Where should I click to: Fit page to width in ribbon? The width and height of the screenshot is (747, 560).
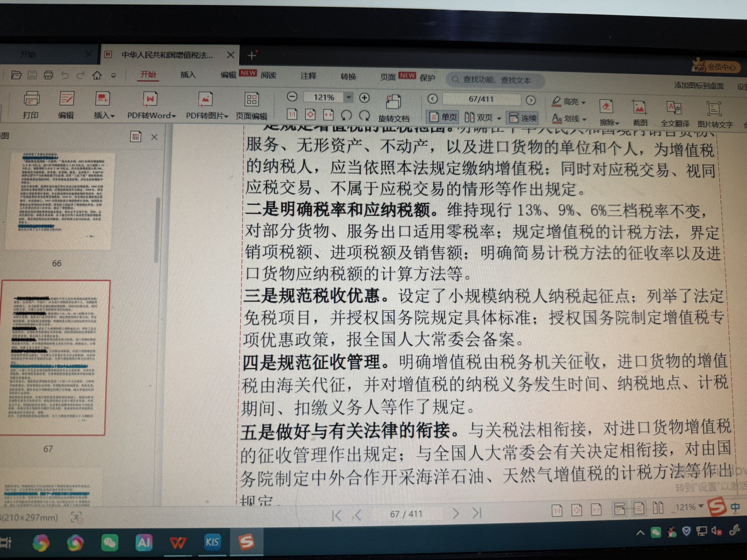point(328,115)
